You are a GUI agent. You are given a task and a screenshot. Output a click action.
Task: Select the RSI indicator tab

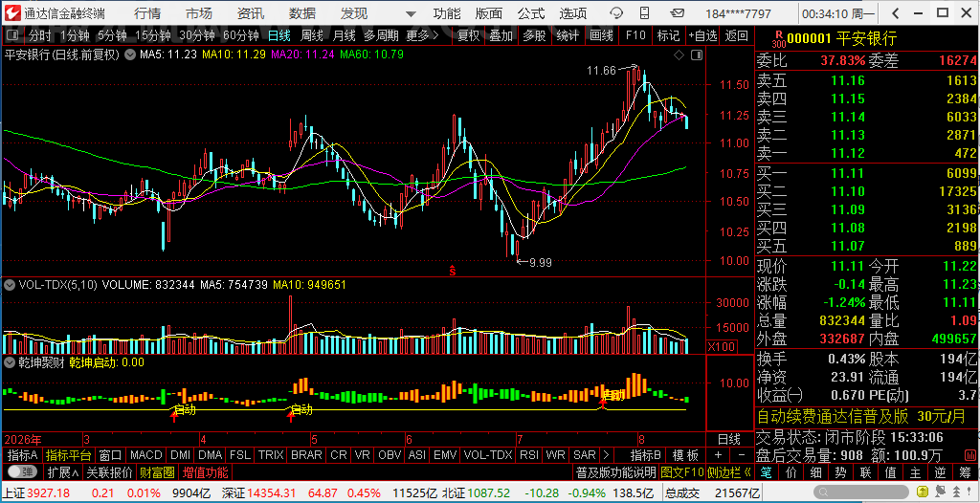[x=529, y=455]
